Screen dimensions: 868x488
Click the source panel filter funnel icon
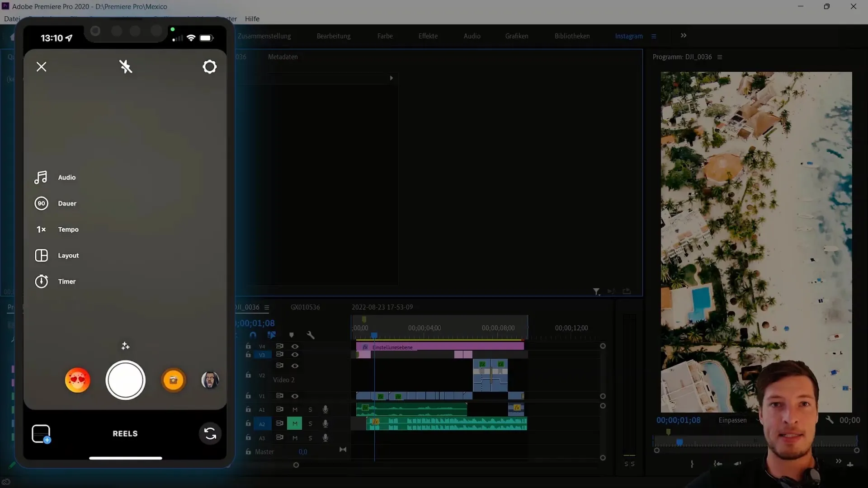596,292
